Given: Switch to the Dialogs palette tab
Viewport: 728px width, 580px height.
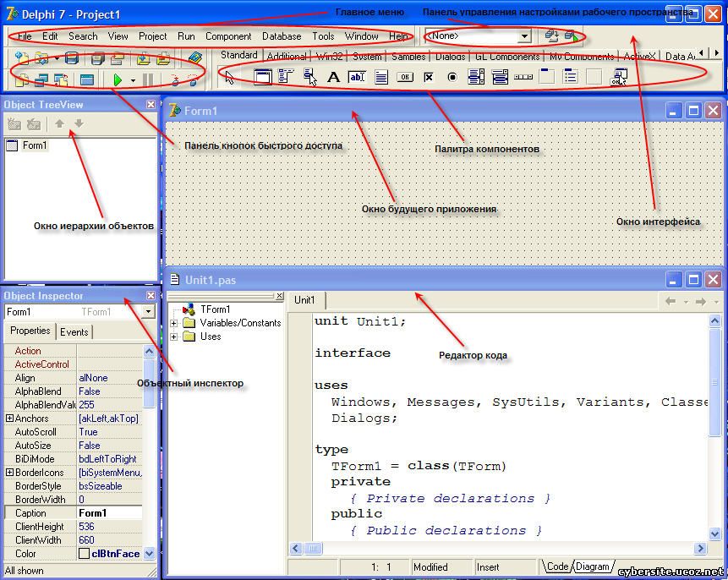Looking at the screenshot, I should point(450,56).
